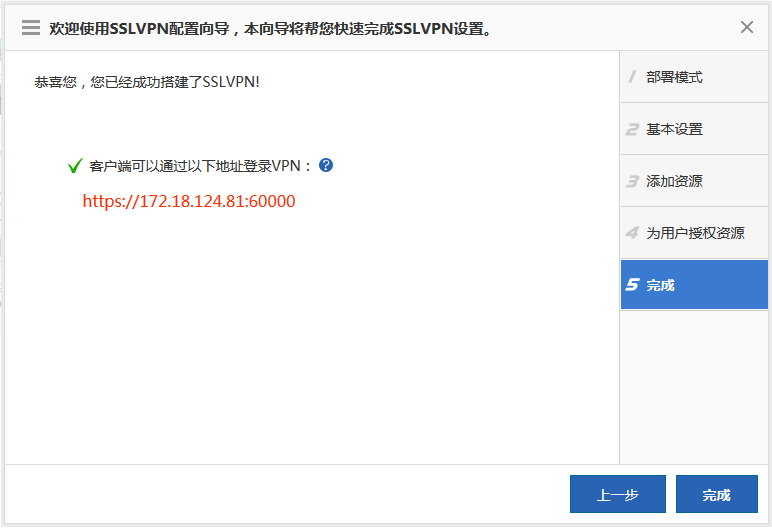Click the hamburger menu icon in title bar
Image resolution: width=772 pixels, height=528 pixels.
click(31, 28)
